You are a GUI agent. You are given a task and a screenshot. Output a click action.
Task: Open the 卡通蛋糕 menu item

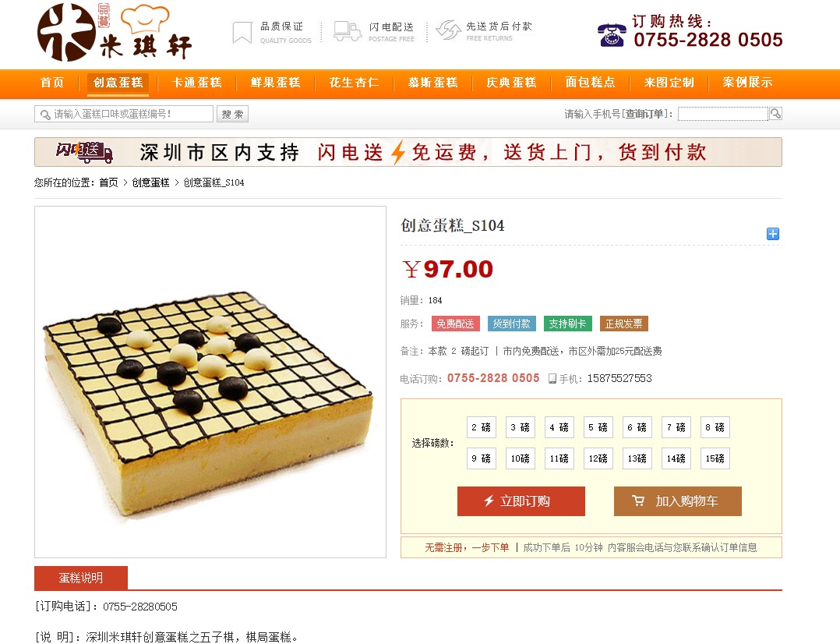click(196, 83)
